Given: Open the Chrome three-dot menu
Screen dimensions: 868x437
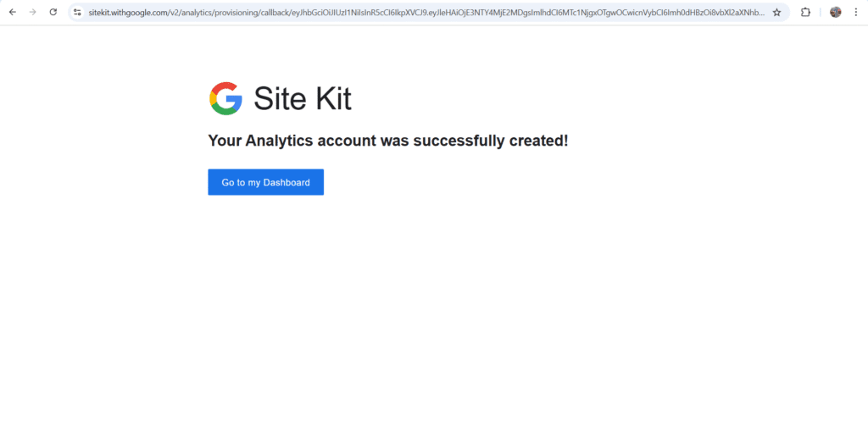Looking at the screenshot, I should [856, 13].
